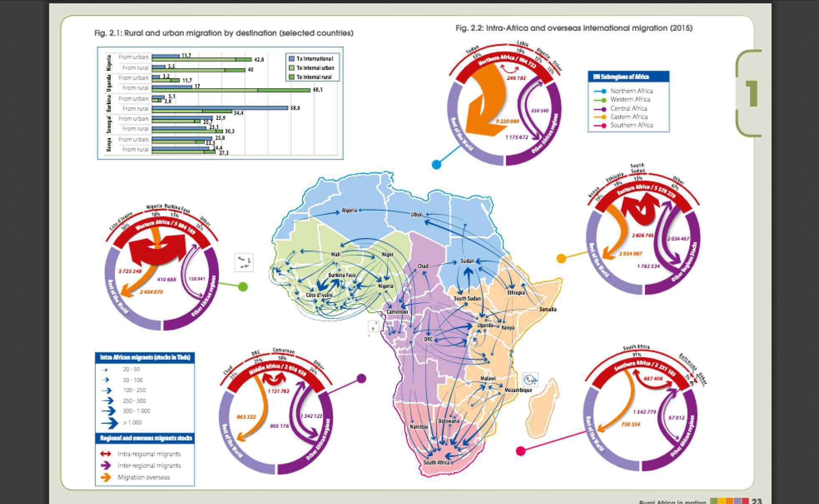Click the 'Burkina Faso' label on the map
819x504 pixels.
coord(342,275)
